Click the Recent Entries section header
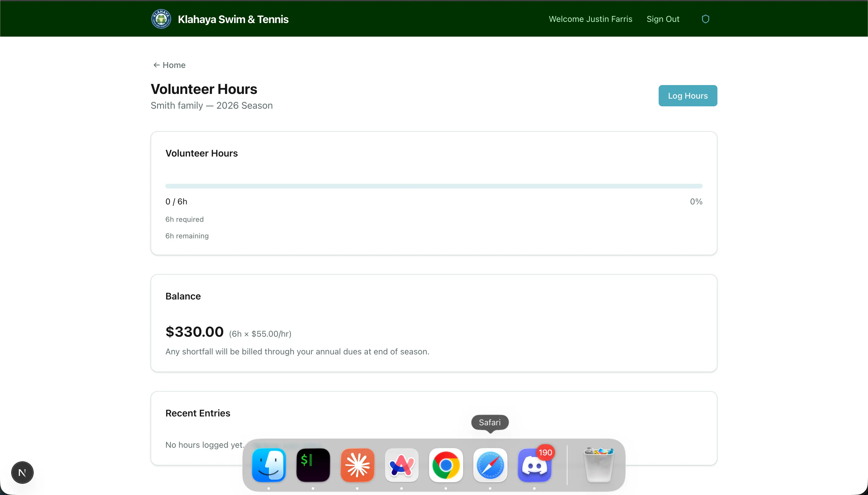Screen dimensions: 868x495 (198, 413)
